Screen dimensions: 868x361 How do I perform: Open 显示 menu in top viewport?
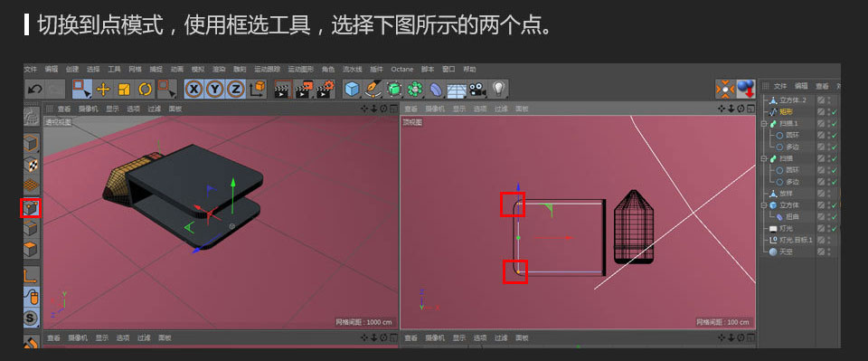(x=459, y=109)
